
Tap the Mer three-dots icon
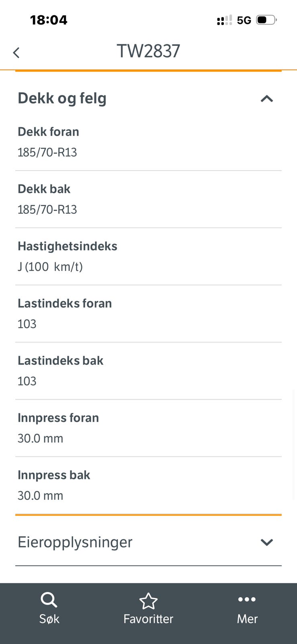(247, 599)
